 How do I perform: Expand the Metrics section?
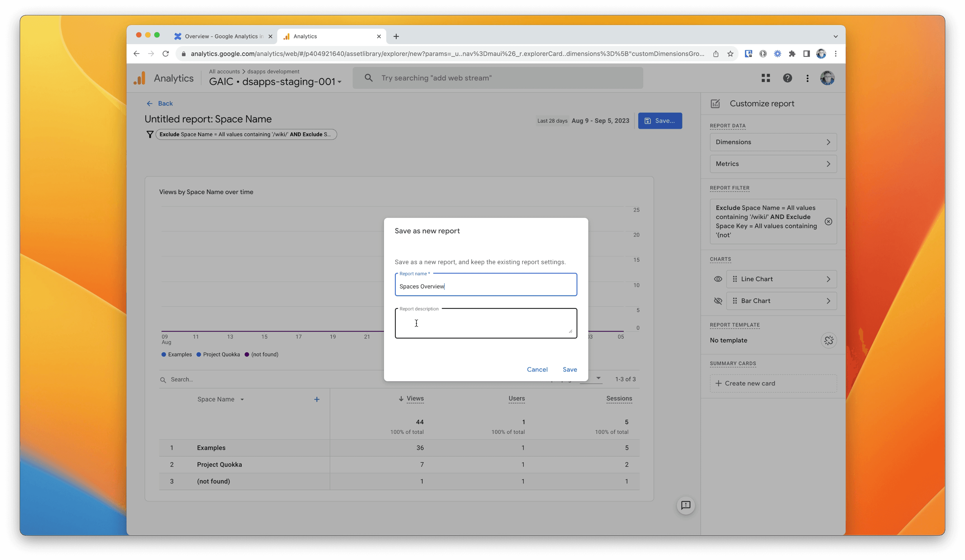[773, 164]
